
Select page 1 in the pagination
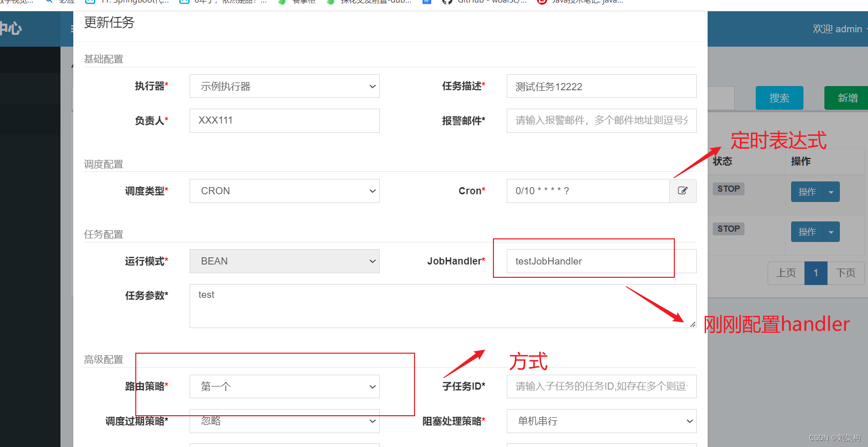[x=816, y=273]
